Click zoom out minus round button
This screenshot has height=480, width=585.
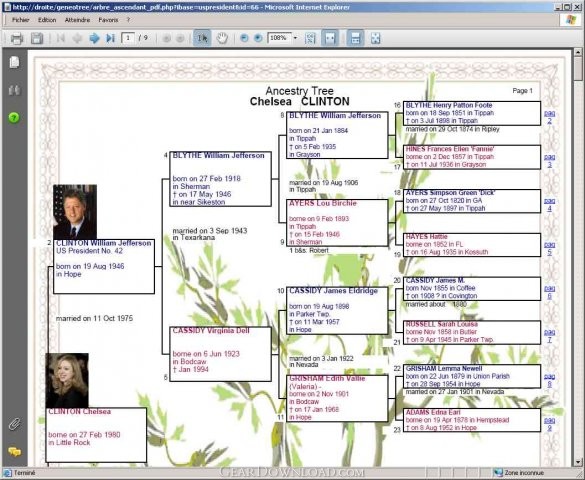pyautogui.click(x=244, y=38)
